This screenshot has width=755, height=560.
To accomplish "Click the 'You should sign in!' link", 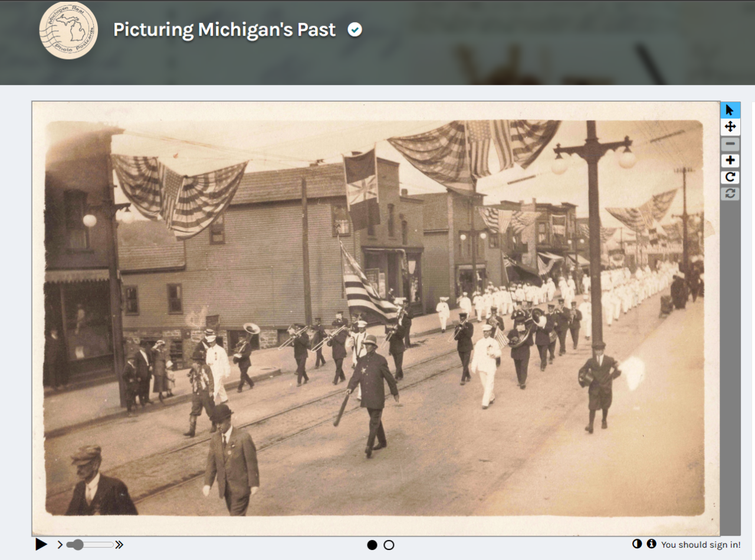I will [701, 545].
